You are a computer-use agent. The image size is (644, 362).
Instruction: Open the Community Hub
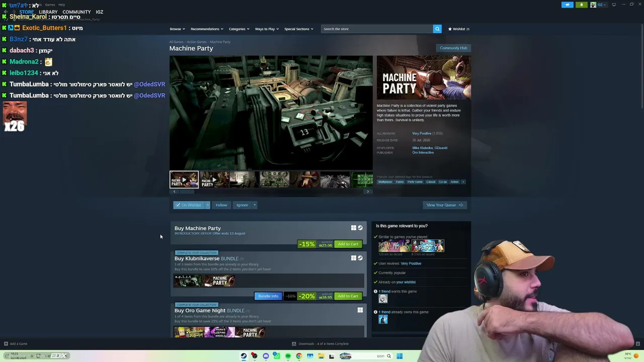click(x=453, y=48)
